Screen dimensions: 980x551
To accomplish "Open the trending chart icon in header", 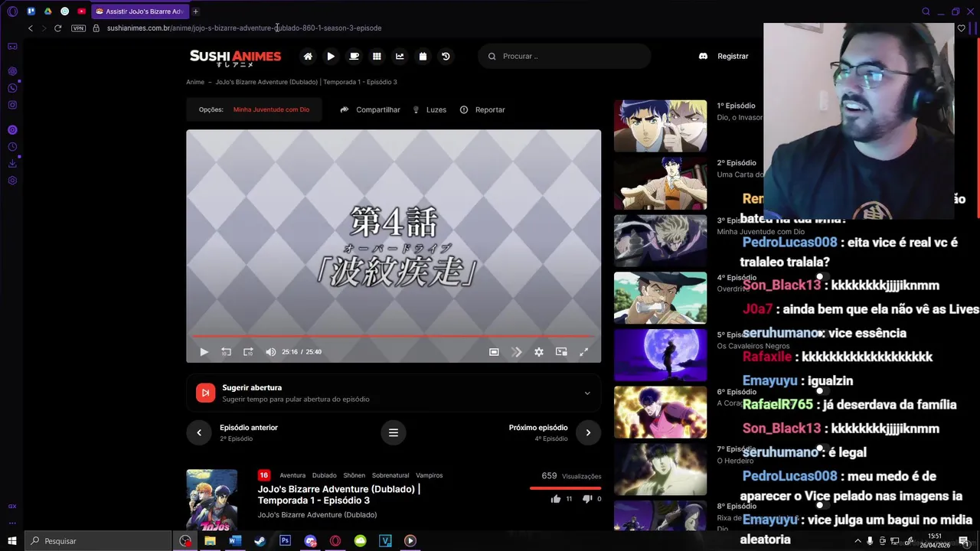I will tap(400, 56).
